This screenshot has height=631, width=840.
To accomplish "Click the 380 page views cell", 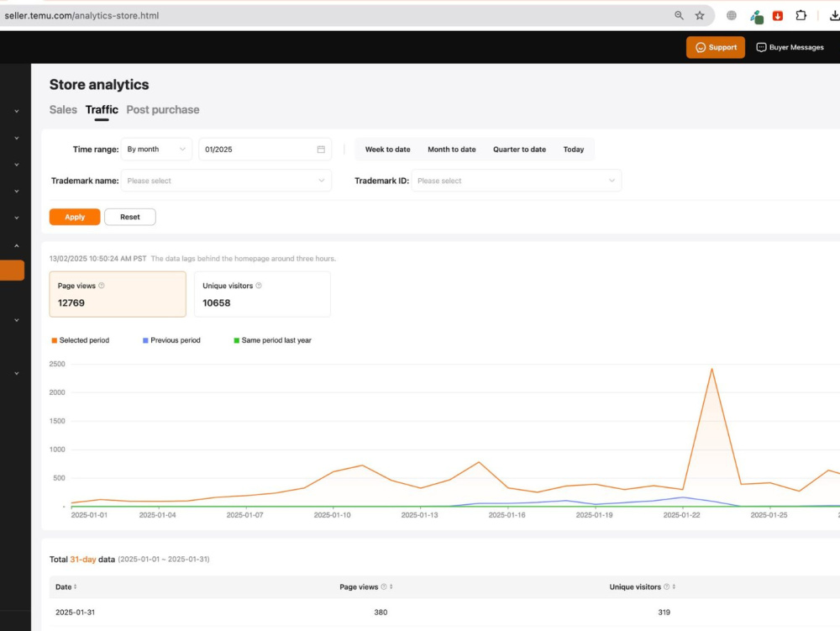I will (x=381, y=613).
